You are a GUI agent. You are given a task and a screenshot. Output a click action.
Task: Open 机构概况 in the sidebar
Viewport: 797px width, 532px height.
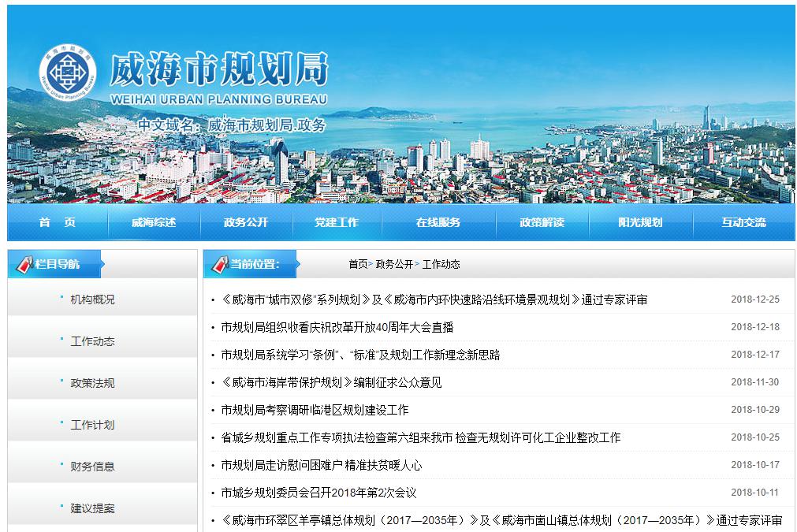(x=92, y=299)
